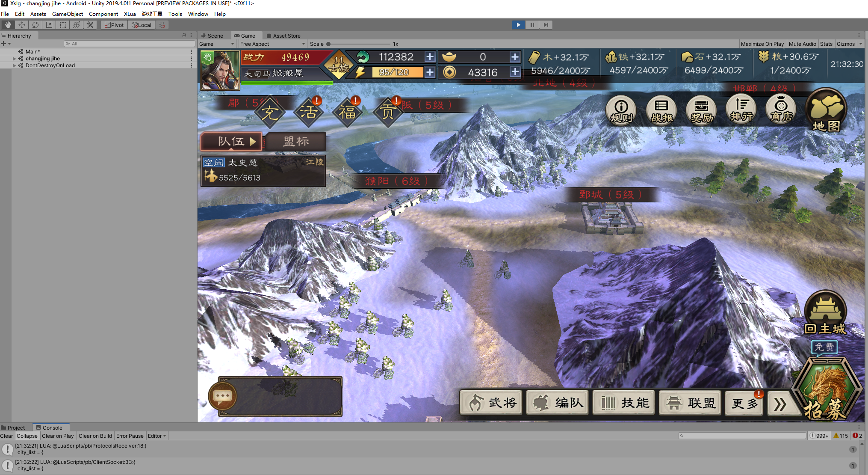Select the Rotate tool
The height and width of the screenshot is (475, 868).
35,25
